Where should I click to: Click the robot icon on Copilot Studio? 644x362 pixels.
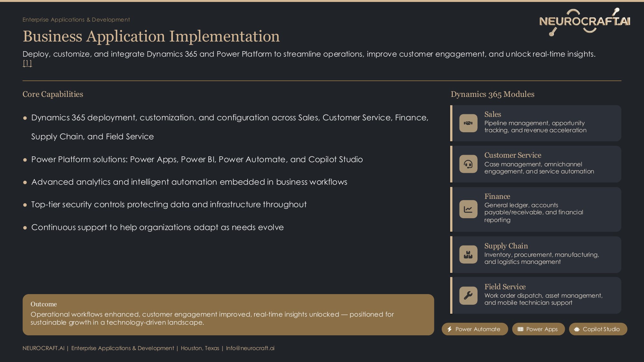coord(577,329)
